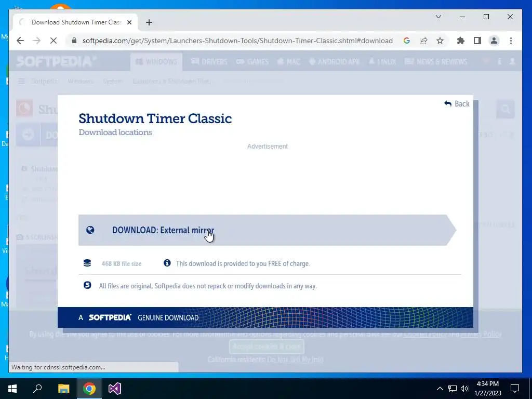Share this page via the share icon

tap(423, 41)
